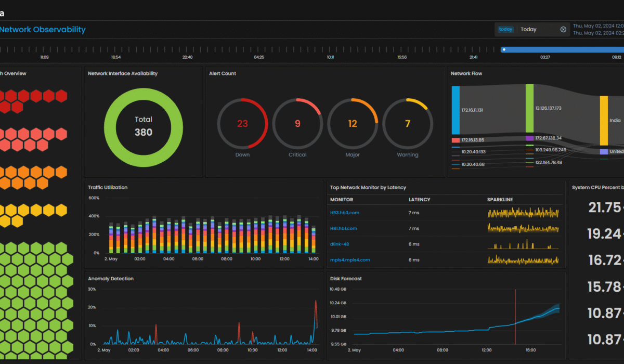Select the blue 172.16.11.131 flow node
The width and height of the screenshot is (624, 364).
[456, 110]
